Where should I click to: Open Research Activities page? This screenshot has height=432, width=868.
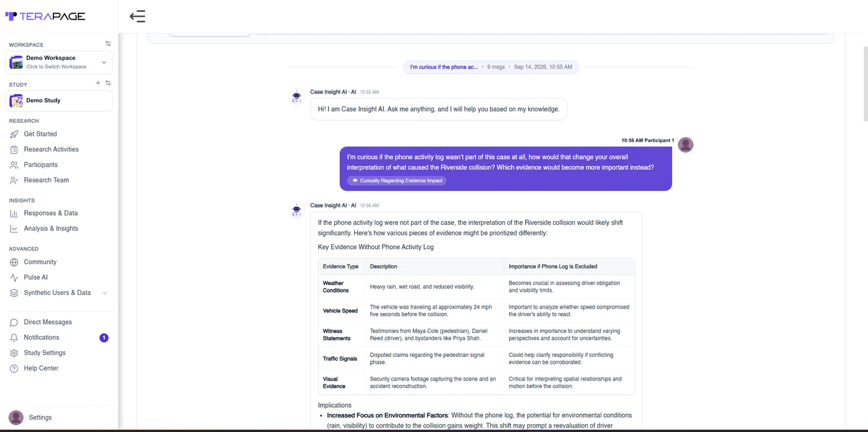51,149
